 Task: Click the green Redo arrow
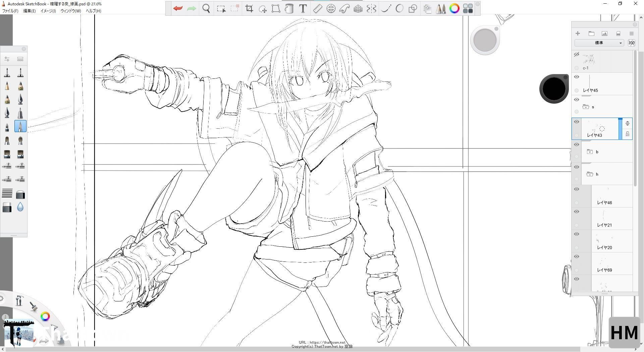click(192, 8)
